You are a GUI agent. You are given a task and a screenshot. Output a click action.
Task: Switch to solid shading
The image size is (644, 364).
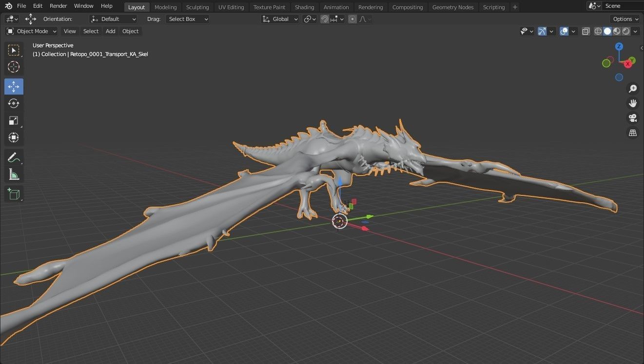pos(607,31)
